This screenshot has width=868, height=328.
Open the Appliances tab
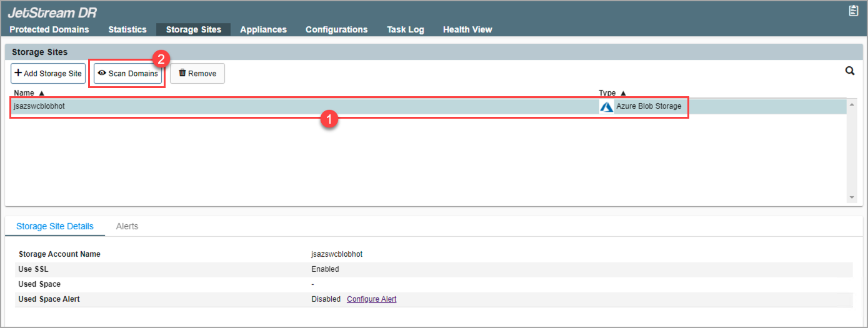pyautogui.click(x=263, y=29)
